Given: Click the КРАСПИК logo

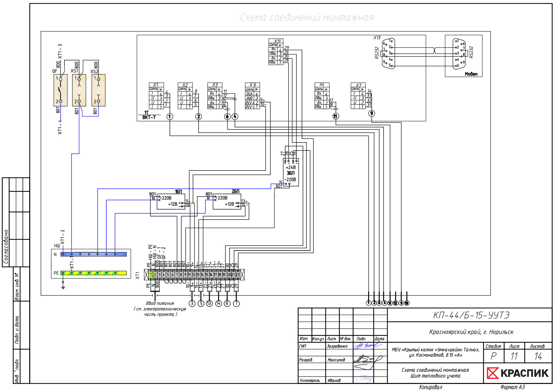Looking at the screenshot, I should tap(518, 373).
